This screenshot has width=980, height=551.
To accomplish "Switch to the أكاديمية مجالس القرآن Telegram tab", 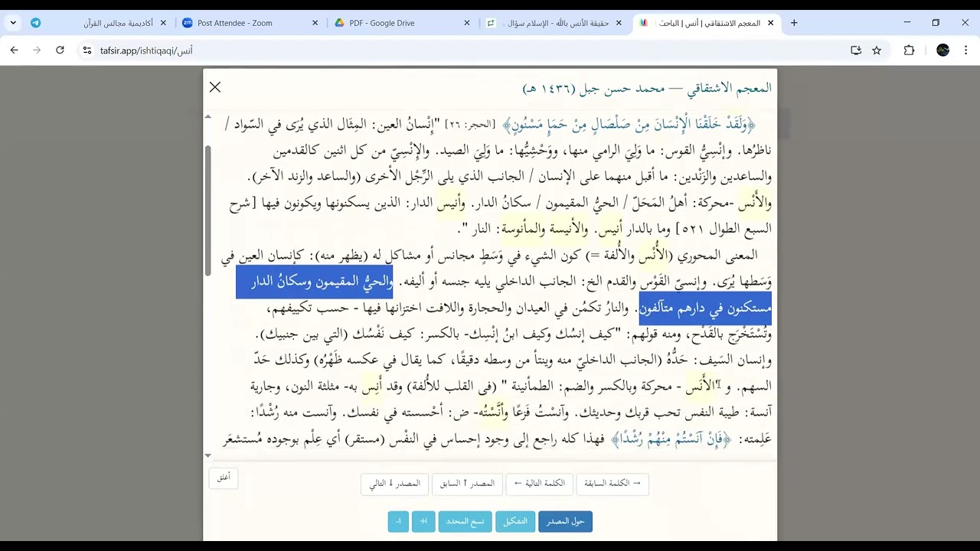I will (x=98, y=23).
